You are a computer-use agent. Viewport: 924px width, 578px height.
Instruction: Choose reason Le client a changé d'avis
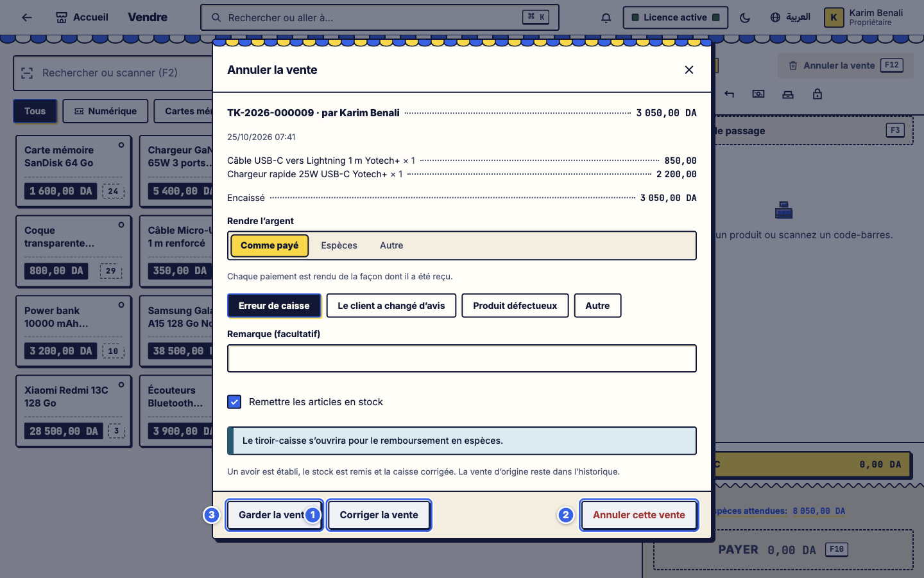click(x=391, y=306)
